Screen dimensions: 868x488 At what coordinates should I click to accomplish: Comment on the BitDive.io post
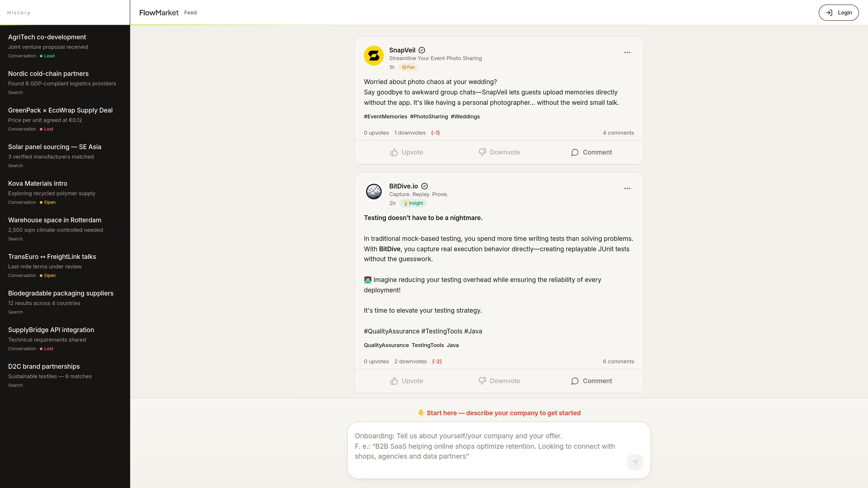(591, 381)
